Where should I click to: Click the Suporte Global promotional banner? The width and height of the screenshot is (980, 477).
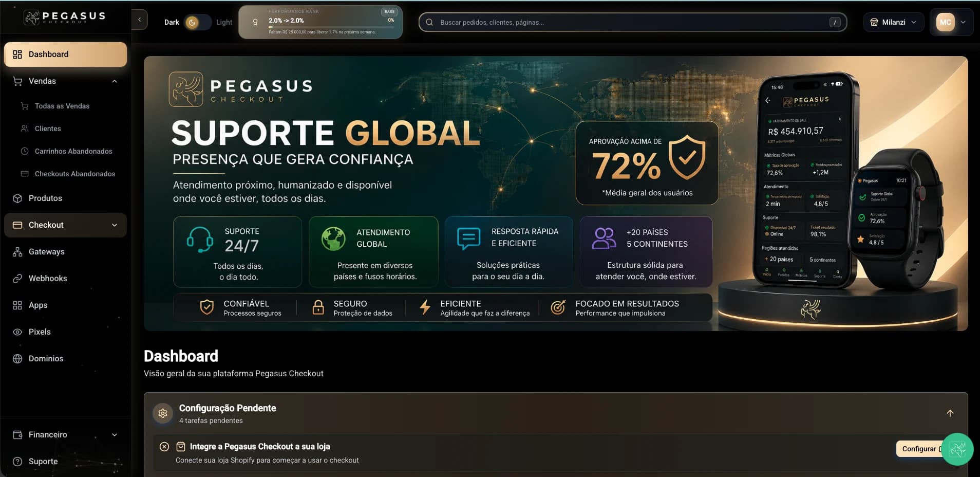tap(556, 193)
